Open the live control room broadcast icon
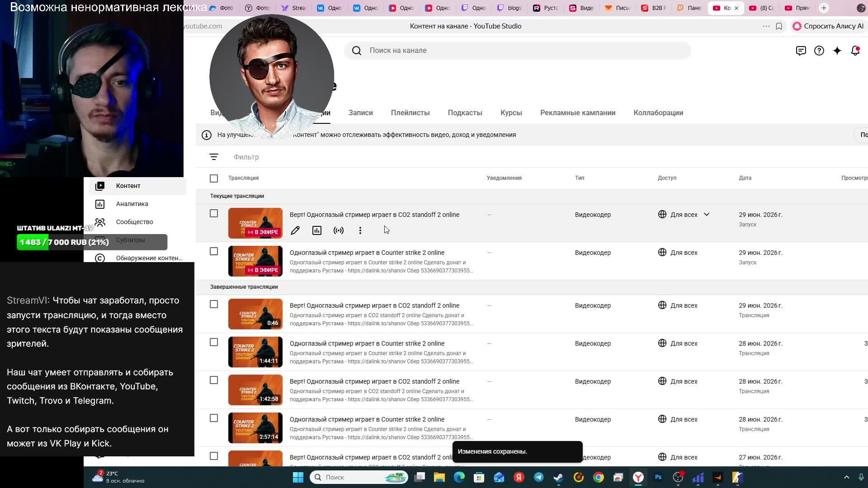 click(x=339, y=231)
